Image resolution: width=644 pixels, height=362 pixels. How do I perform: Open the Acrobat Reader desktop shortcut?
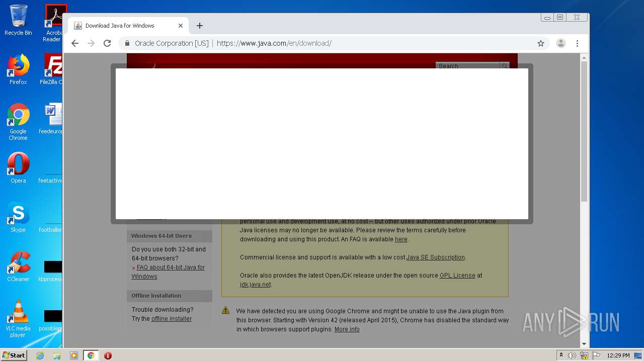click(52, 23)
